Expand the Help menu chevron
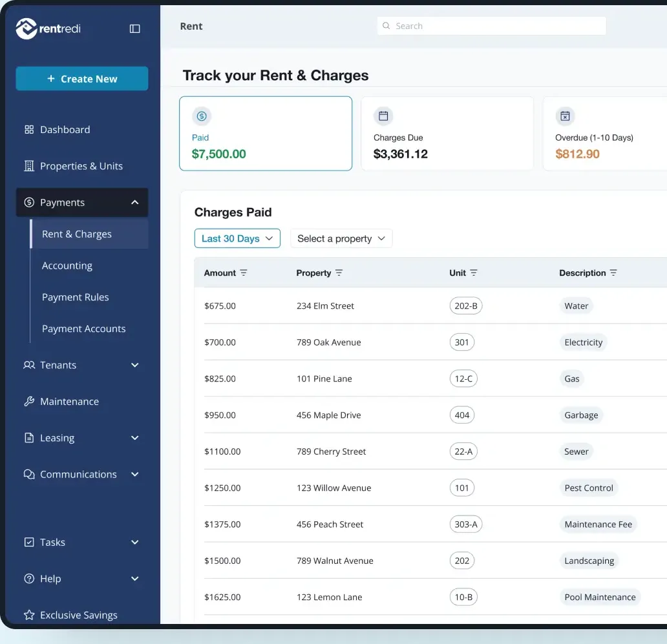The image size is (667, 644). click(x=135, y=579)
